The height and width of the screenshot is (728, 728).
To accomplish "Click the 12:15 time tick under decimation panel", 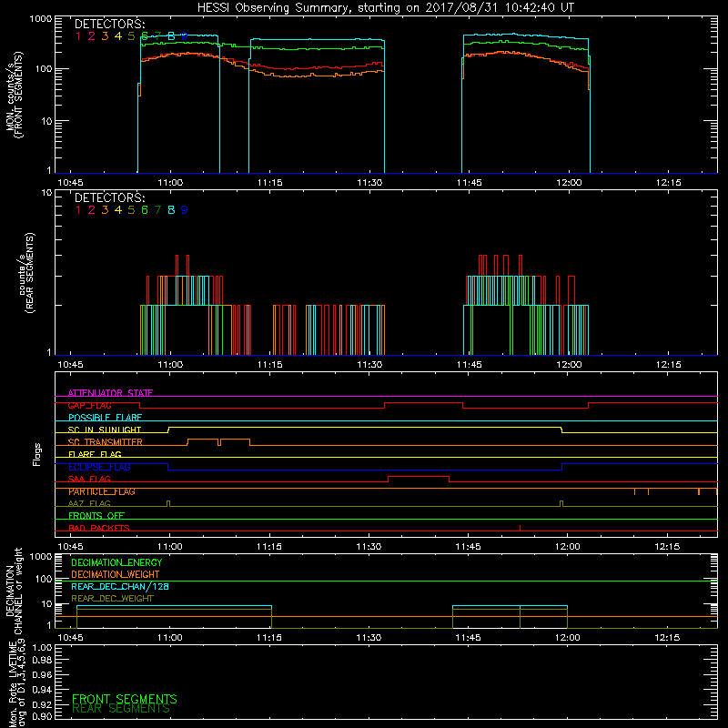I will click(667, 638).
